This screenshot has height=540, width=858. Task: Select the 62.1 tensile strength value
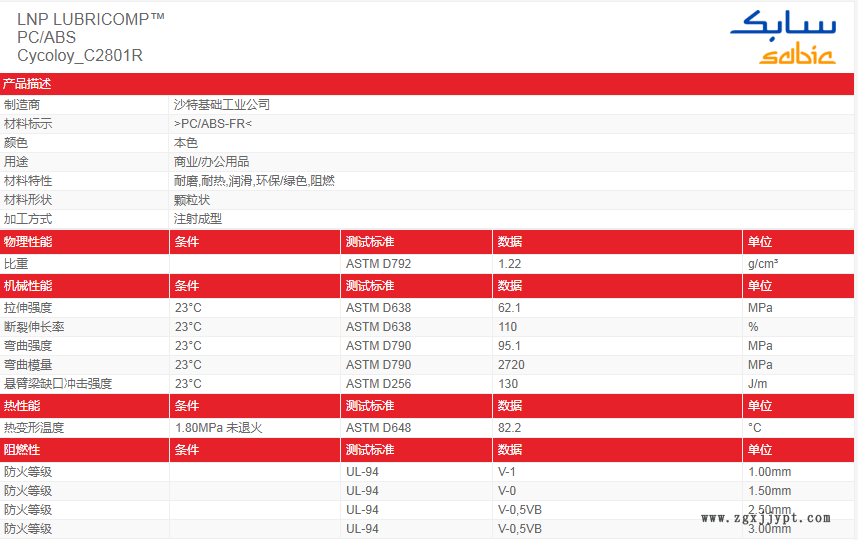click(x=510, y=308)
